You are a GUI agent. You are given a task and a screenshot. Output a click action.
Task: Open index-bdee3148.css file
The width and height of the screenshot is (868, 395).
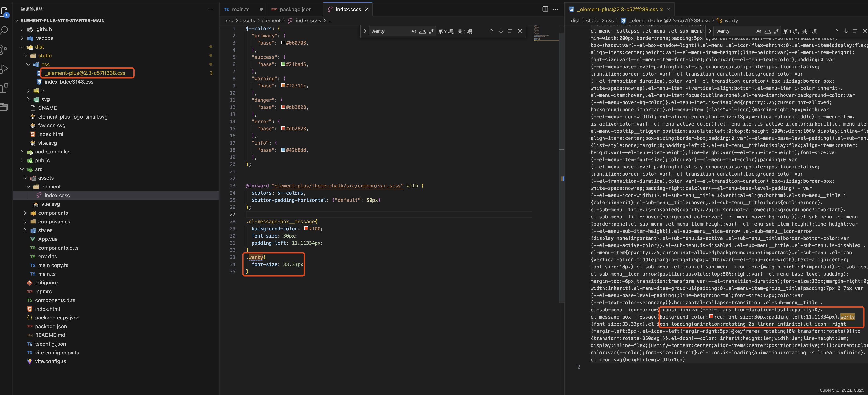69,82
